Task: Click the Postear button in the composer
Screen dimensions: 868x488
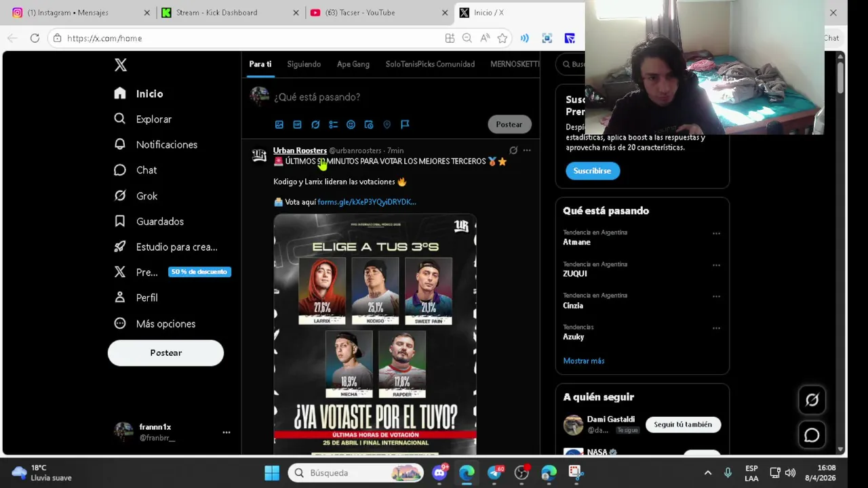Action: [x=509, y=125]
